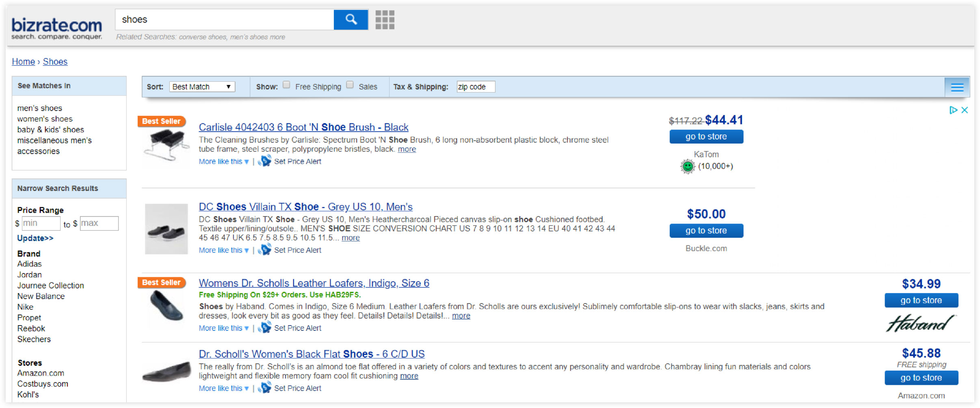
Task: Filter by Skechers brand
Action: [34, 339]
